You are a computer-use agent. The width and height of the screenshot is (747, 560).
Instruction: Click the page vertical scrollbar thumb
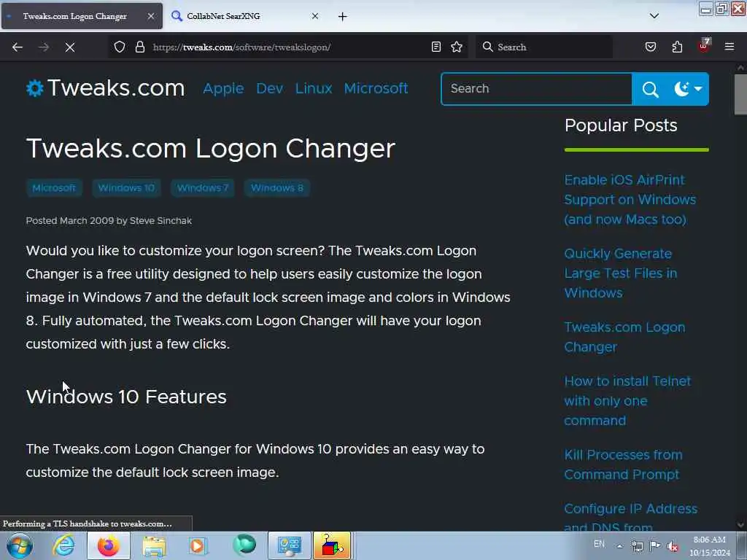740,94
